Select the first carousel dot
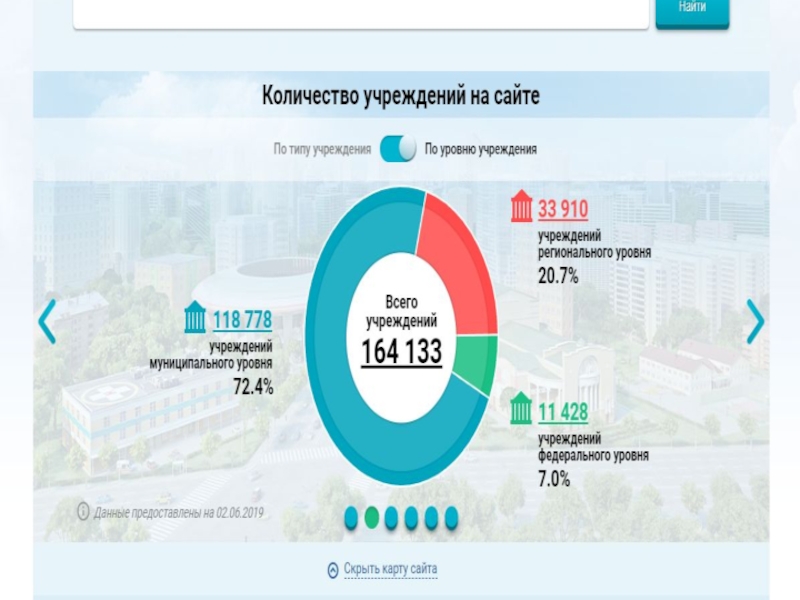This screenshot has height=600, width=800. coord(352,517)
